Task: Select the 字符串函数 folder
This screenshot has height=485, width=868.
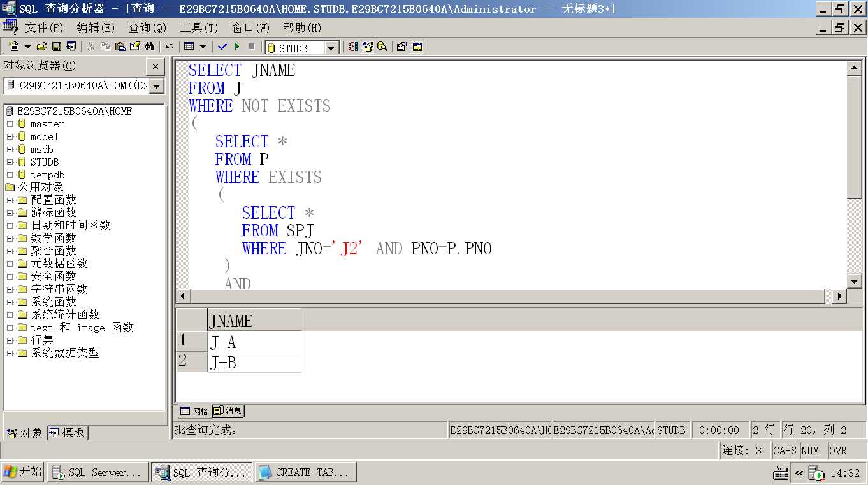Action: [59, 289]
